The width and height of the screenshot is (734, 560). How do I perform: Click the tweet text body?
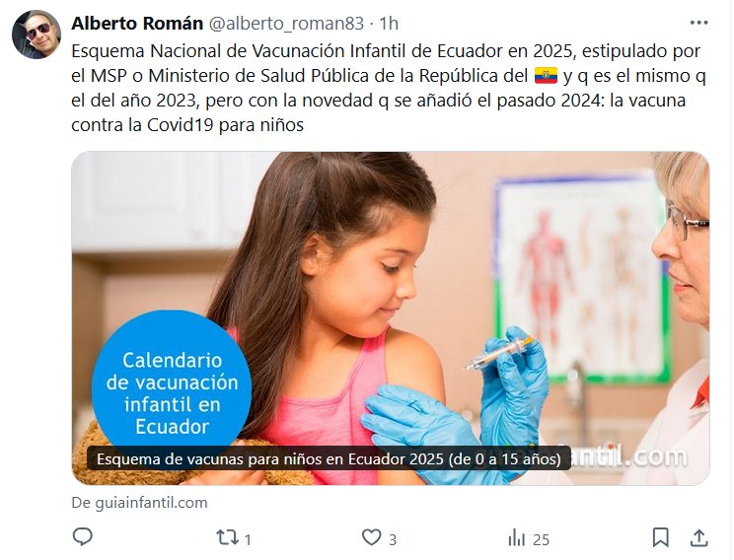[389, 88]
